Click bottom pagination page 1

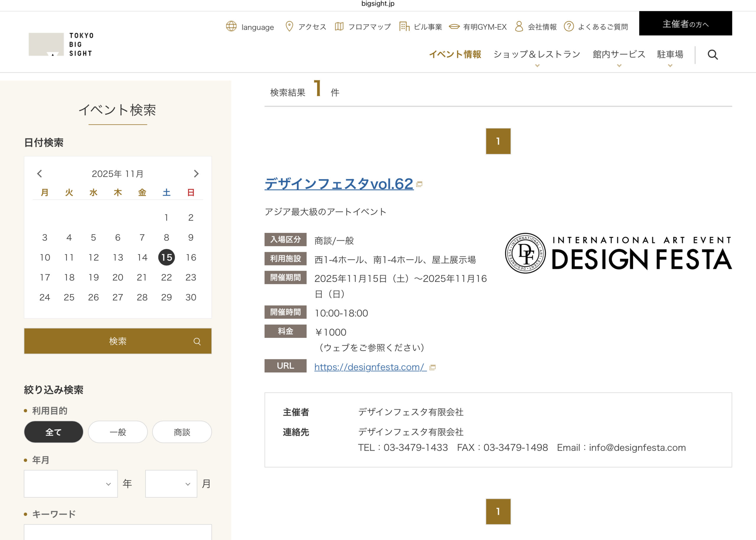498,511
